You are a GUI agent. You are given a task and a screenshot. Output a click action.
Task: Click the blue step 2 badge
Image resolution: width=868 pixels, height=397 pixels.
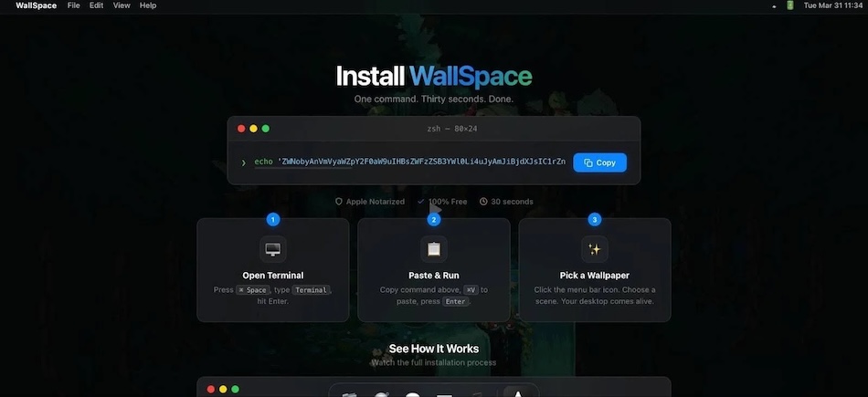click(x=434, y=219)
